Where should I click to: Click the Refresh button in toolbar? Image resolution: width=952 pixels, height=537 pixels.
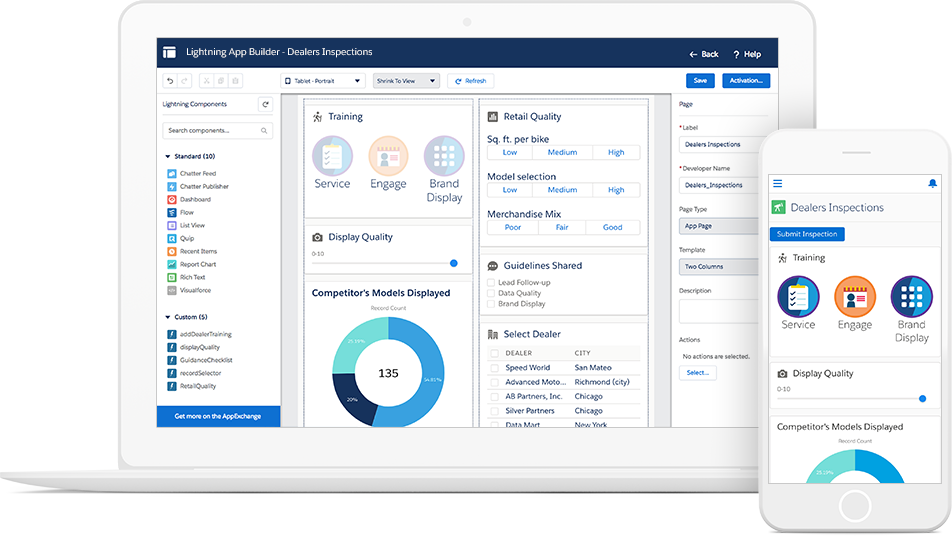point(471,81)
